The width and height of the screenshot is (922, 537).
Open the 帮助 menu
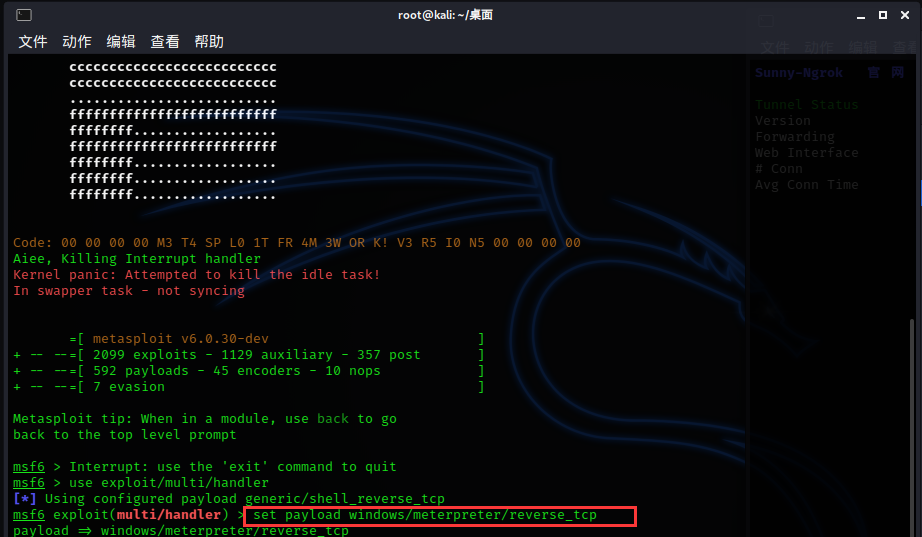209,42
